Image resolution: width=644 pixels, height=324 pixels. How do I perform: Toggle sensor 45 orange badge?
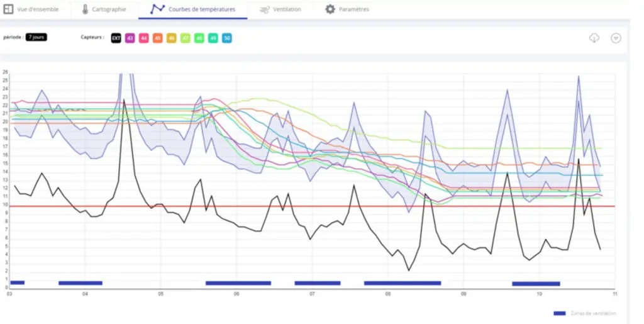[x=158, y=38]
